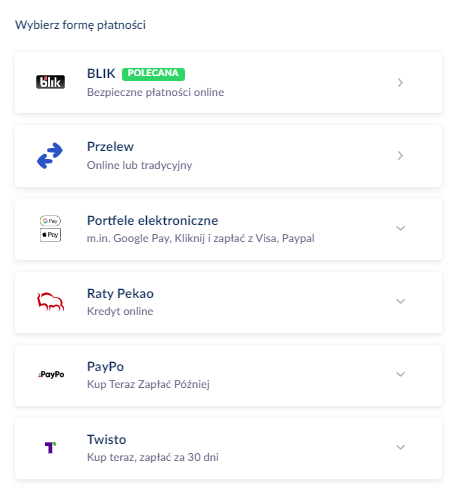
Task: Open Przelew option via right chevron
Action: (x=400, y=156)
